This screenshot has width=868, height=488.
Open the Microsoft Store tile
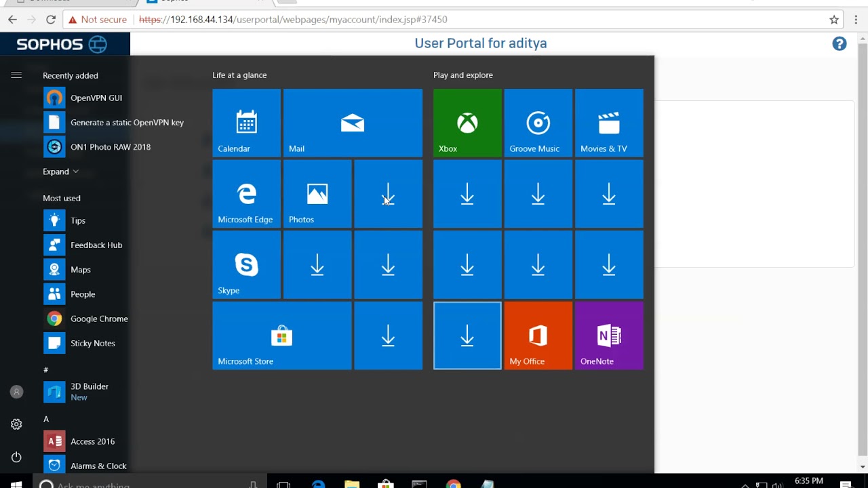point(282,335)
